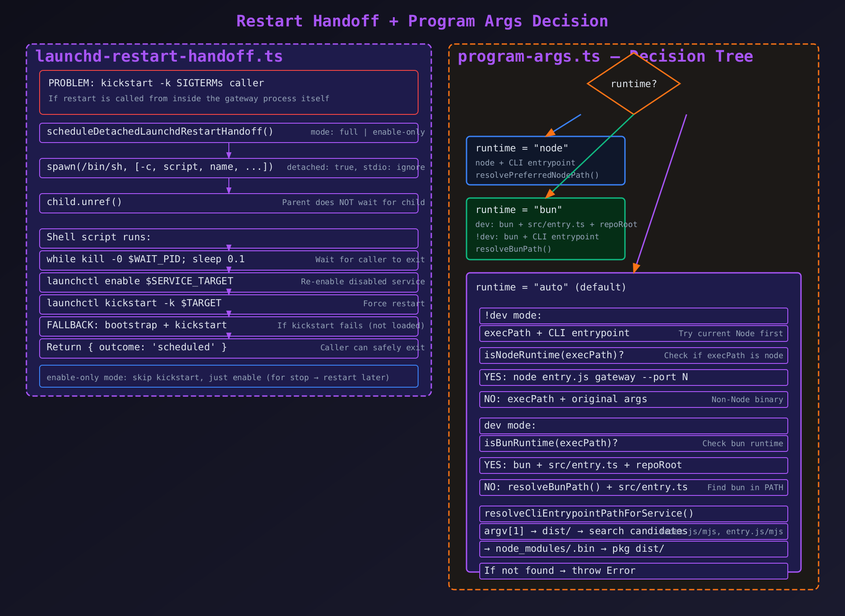Click the red PROBLEM kickstart SIGTERMs box
This screenshot has width=845, height=616.
(228, 92)
